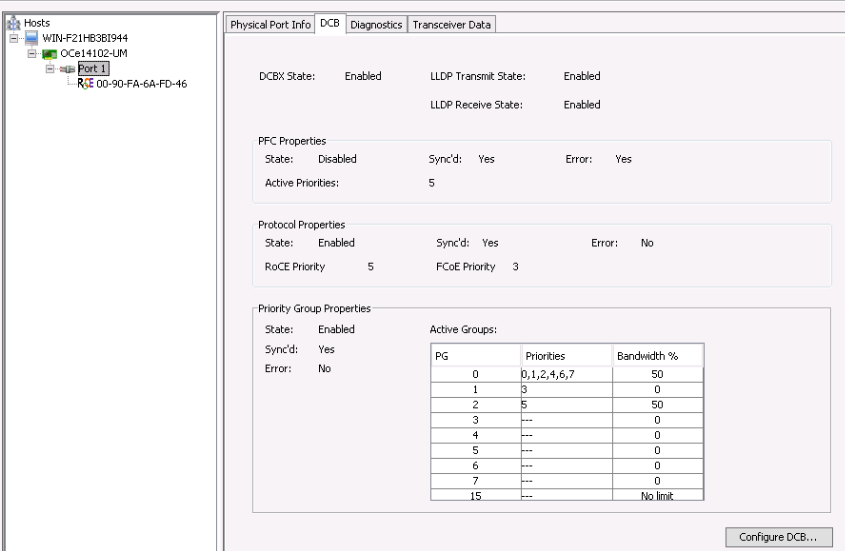Select the WIN-F21HB3BI944 host computer icon
Image resolution: width=845 pixels, height=551 pixels.
[32, 38]
